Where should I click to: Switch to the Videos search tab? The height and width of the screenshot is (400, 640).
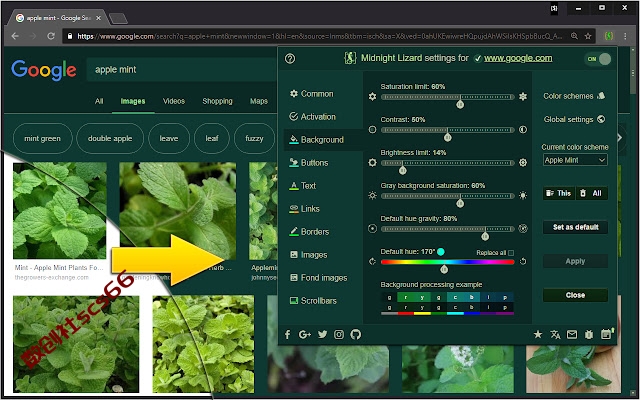(x=174, y=101)
